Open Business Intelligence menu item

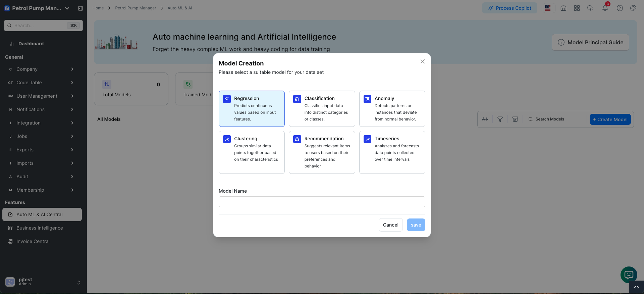coord(42,228)
